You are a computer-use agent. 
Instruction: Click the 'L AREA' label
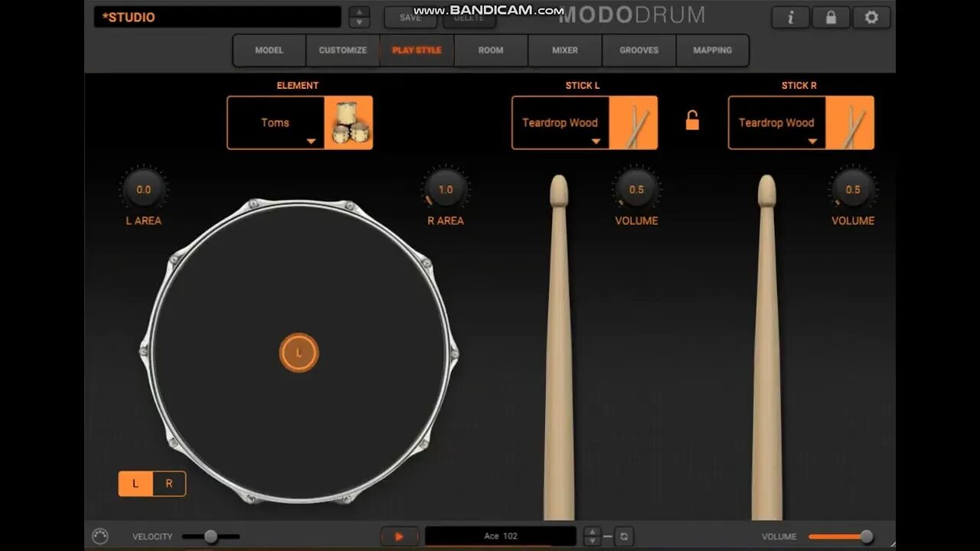click(144, 220)
